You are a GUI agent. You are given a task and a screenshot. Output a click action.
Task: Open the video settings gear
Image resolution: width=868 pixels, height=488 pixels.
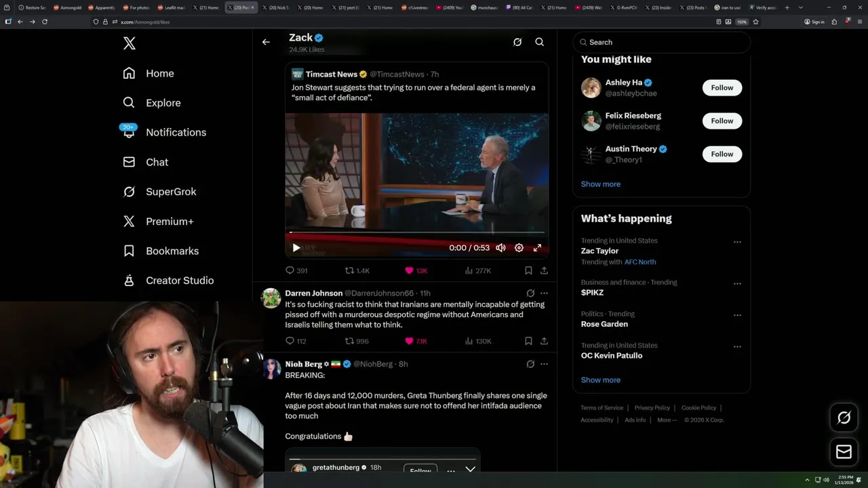(x=519, y=248)
